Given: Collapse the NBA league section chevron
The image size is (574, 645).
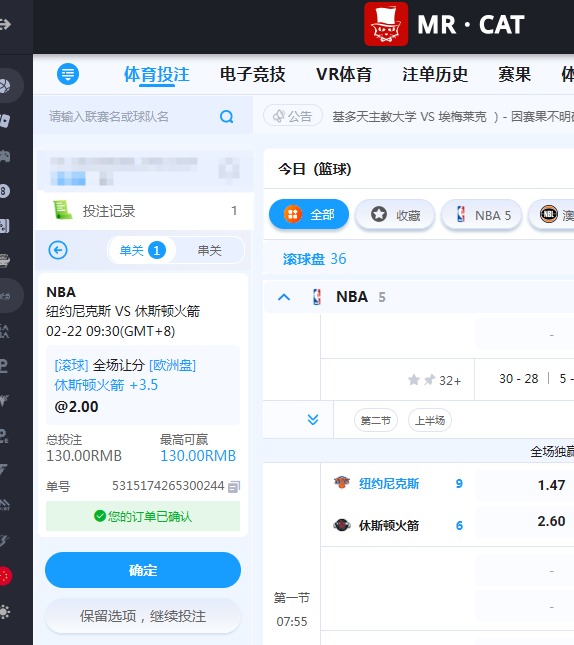Looking at the screenshot, I should tap(284, 297).
